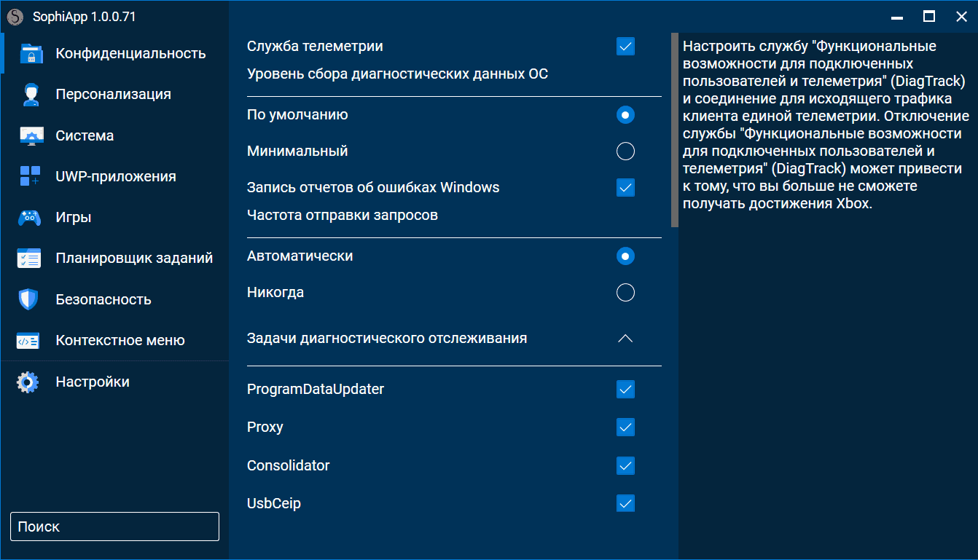This screenshot has width=978, height=560.
Task: Uncheck the Служба телеметрии checkbox
Action: pos(625,47)
